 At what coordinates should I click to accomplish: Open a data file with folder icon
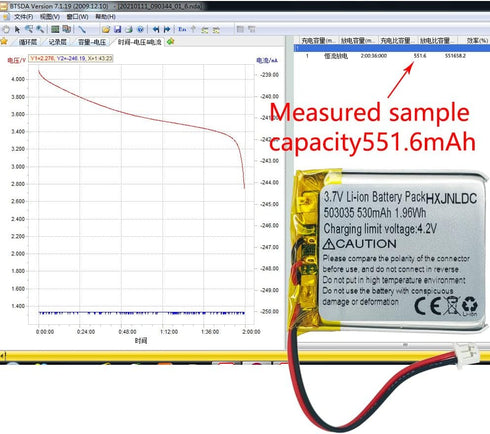click(106, 29)
